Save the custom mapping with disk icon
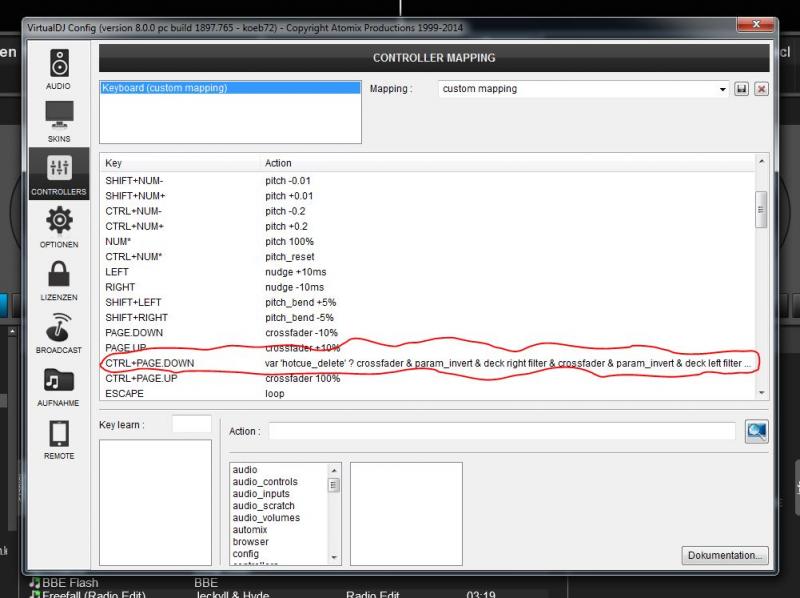The image size is (800, 598). 741,89
